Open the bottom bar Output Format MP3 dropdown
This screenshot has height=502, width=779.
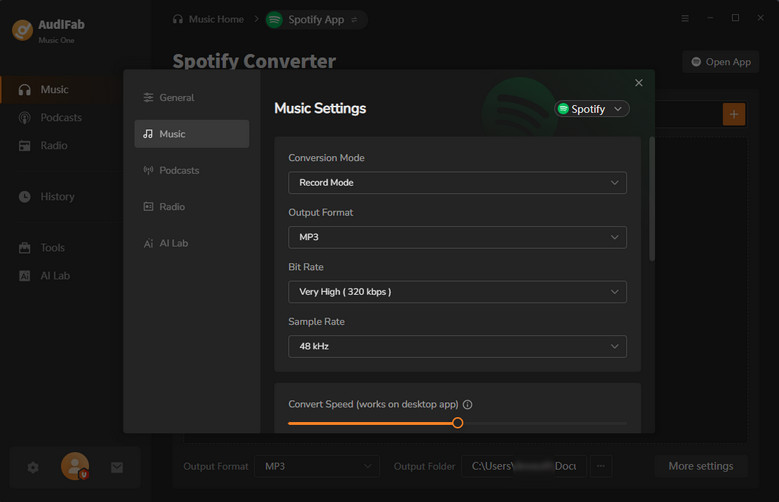pyautogui.click(x=317, y=466)
